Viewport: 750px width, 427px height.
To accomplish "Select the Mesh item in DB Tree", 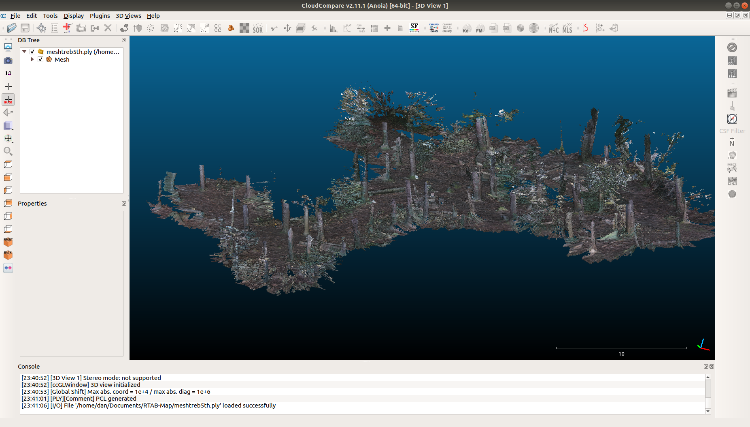I will tap(61, 59).
